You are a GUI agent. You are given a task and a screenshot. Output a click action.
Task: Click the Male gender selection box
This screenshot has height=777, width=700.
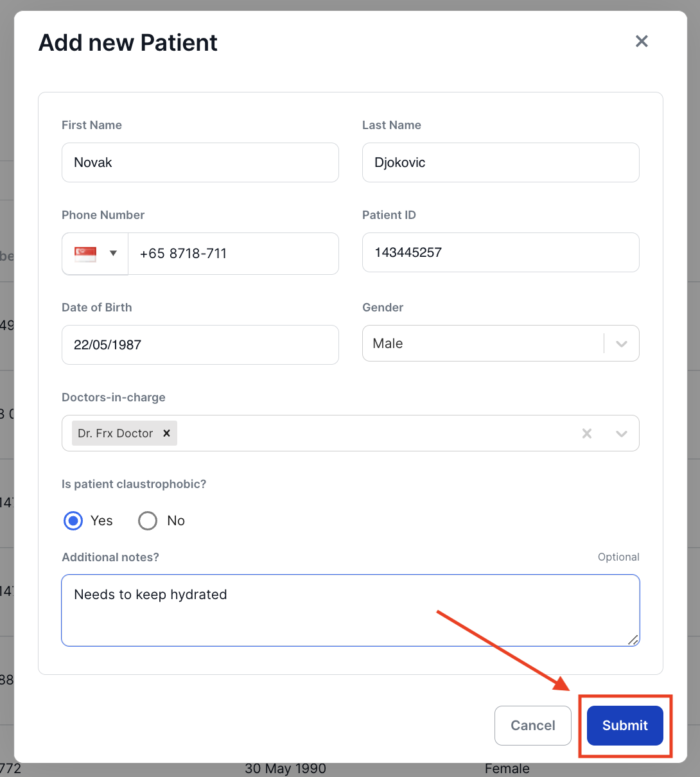483,344
